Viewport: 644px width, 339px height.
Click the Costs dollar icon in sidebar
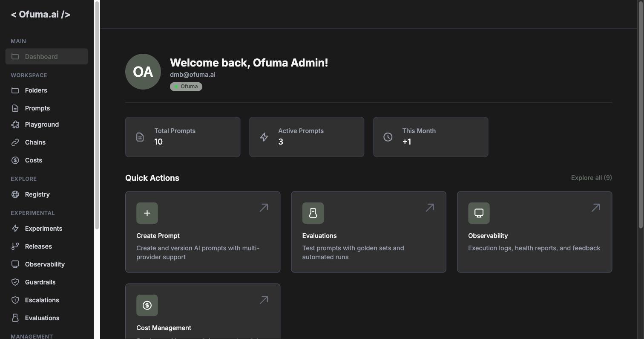coord(15,160)
